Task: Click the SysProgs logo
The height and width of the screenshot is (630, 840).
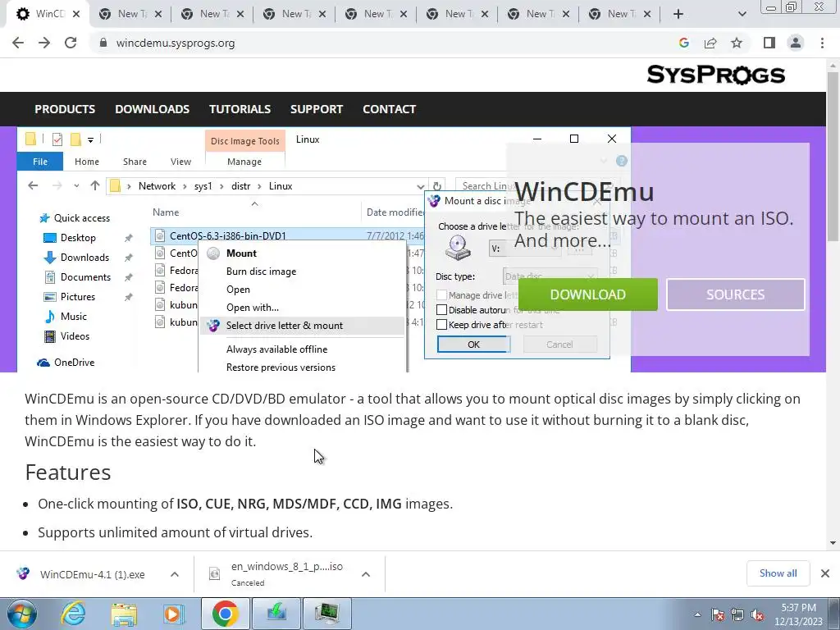Action: pos(715,75)
